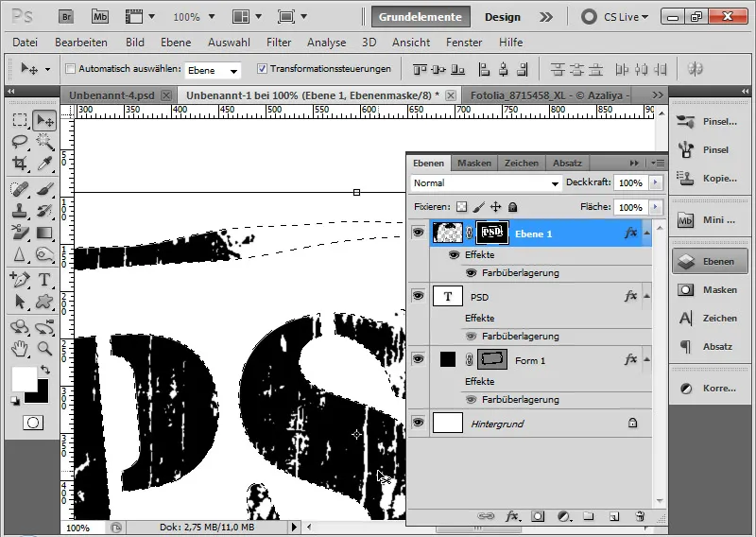Swap foreground and background colors
Screen dimensions: 756x537
44,370
